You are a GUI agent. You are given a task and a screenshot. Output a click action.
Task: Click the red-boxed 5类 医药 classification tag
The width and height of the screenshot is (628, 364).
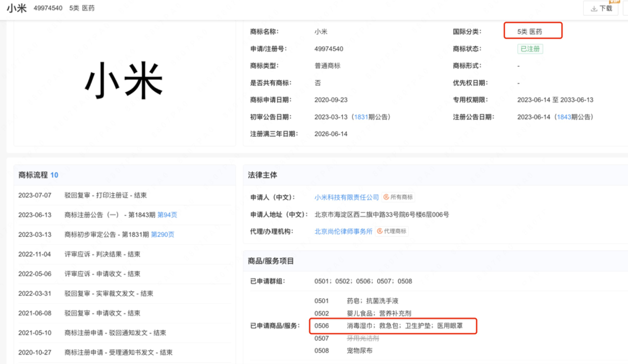[533, 30]
